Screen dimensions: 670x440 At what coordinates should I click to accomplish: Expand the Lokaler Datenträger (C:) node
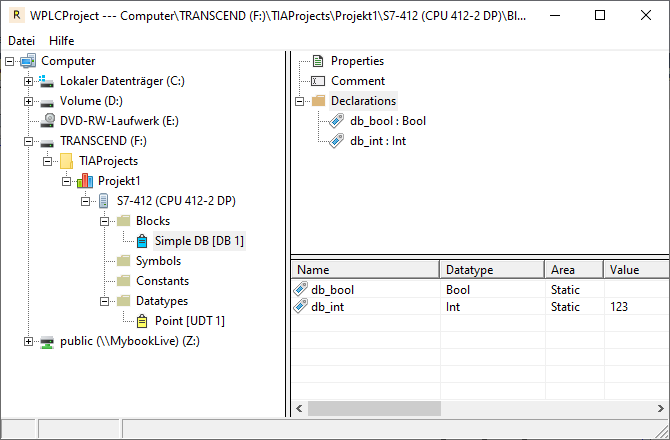point(29,81)
